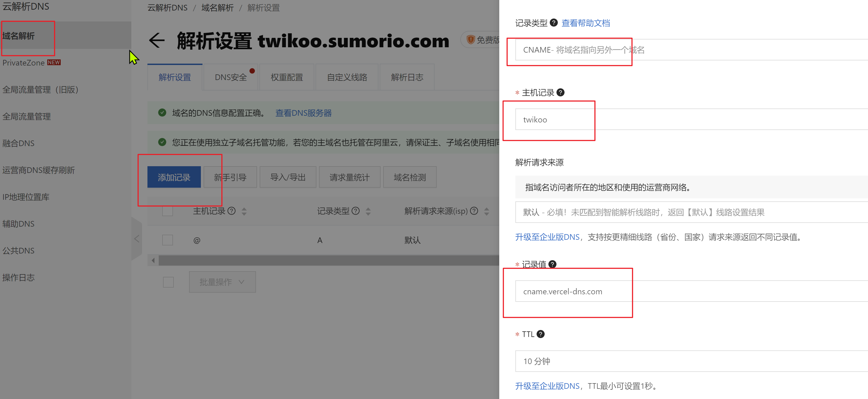Collapse the left sidebar with chevron handle
The width and height of the screenshot is (868, 399).
pyautogui.click(x=136, y=239)
